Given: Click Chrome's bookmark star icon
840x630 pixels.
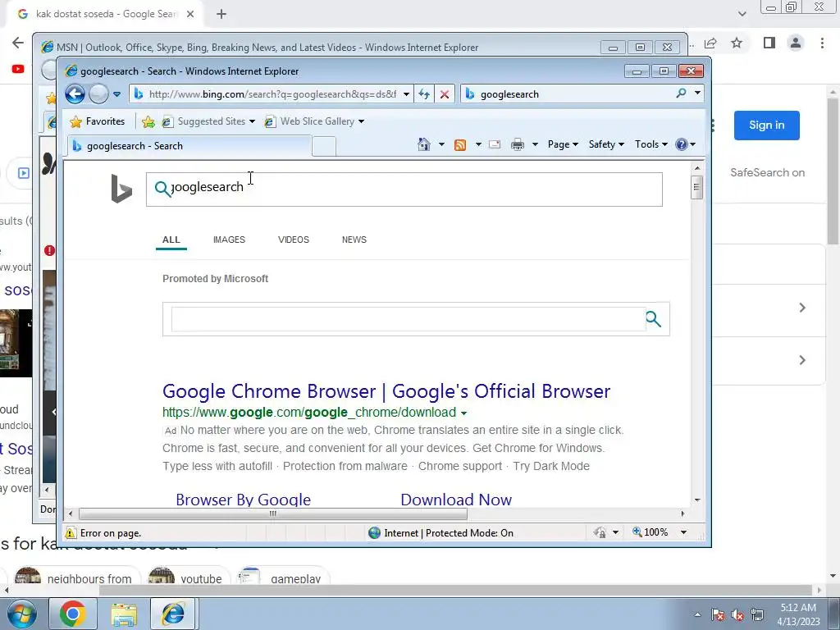Looking at the screenshot, I should [x=737, y=43].
